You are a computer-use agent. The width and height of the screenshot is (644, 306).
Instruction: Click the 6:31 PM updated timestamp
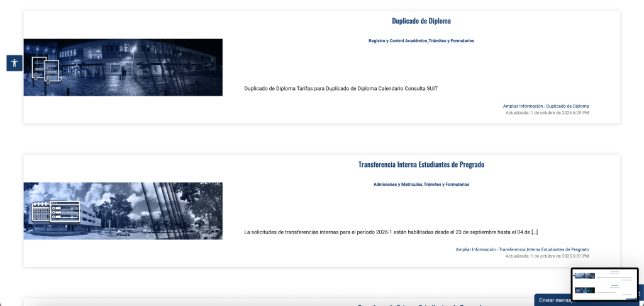(x=547, y=256)
